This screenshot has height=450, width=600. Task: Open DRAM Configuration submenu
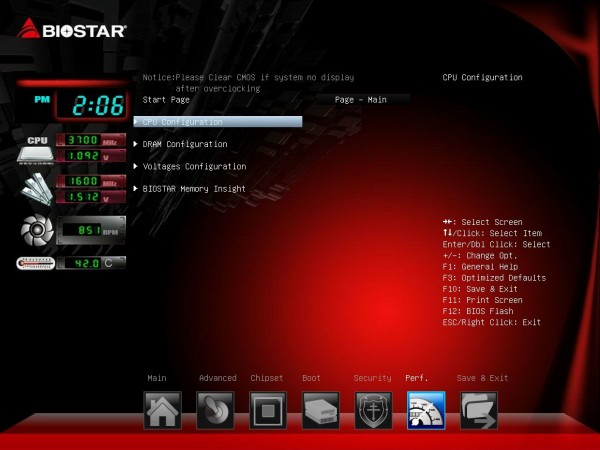[185, 144]
